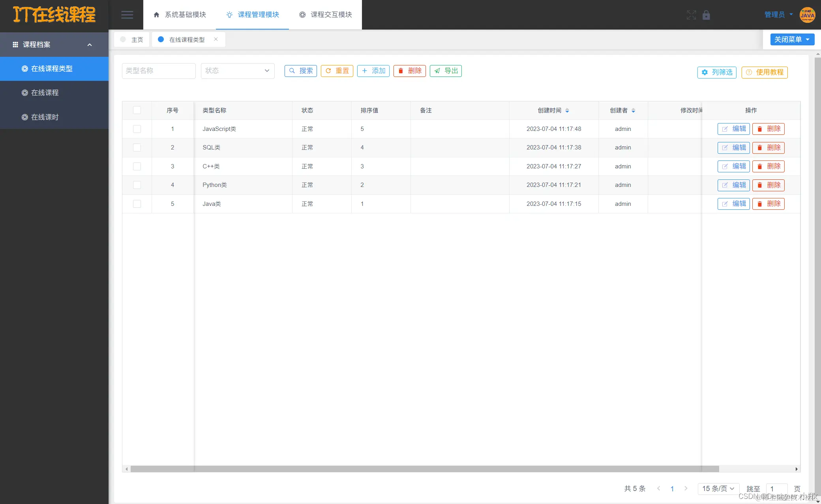821x504 pixels.
Task: Click 编辑 button for the SQL类 row
Action: (x=733, y=147)
